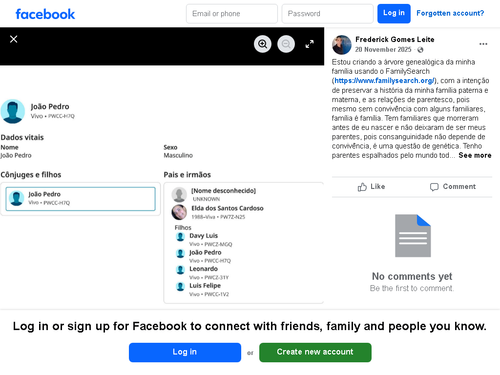The image size is (500, 375).
Task: Click the large João Pedro avatar
Action: click(x=13, y=111)
